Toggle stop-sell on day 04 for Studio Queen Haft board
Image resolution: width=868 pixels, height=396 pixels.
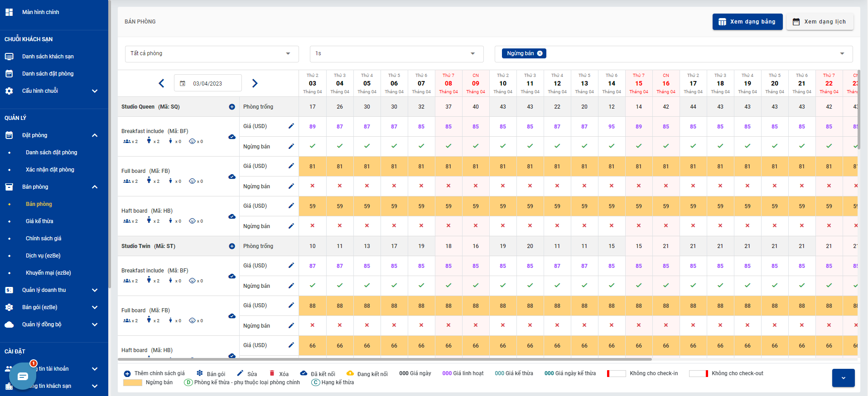point(340,226)
